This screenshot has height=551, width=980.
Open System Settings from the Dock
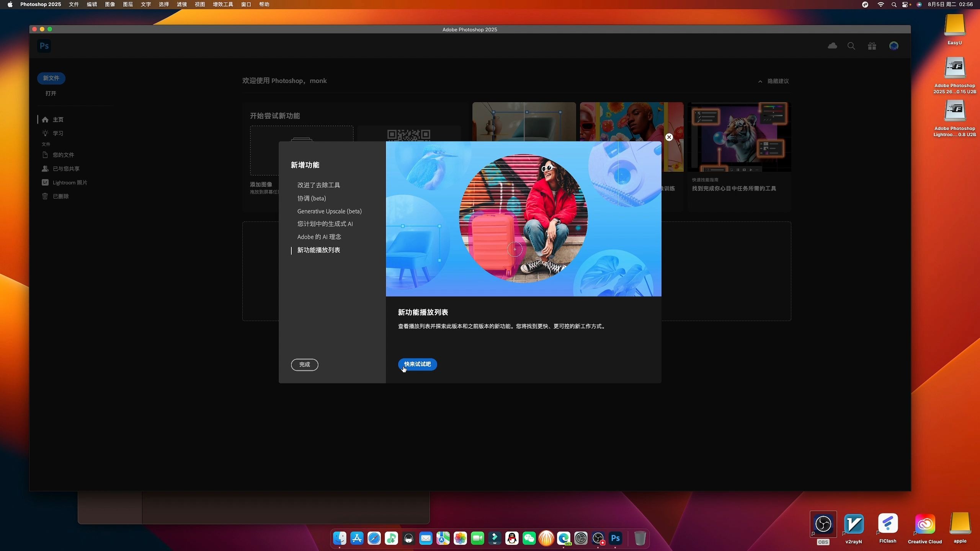coord(581,538)
